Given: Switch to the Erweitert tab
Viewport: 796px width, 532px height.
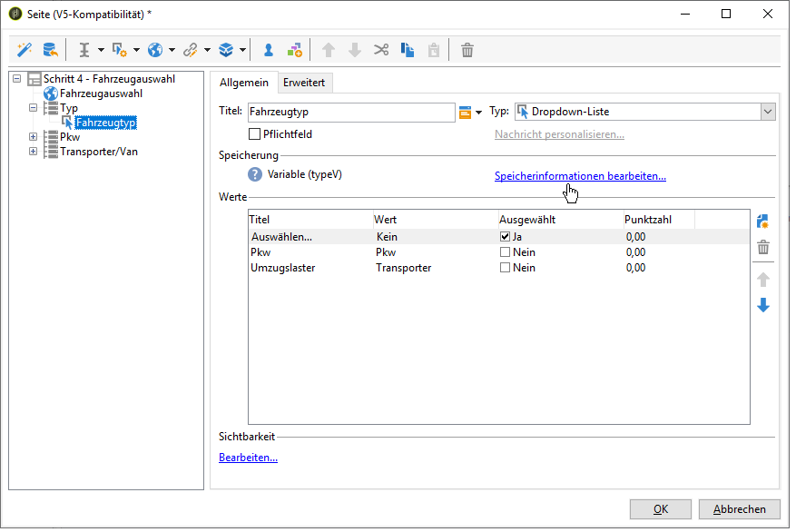Looking at the screenshot, I should [x=305, y=83].
